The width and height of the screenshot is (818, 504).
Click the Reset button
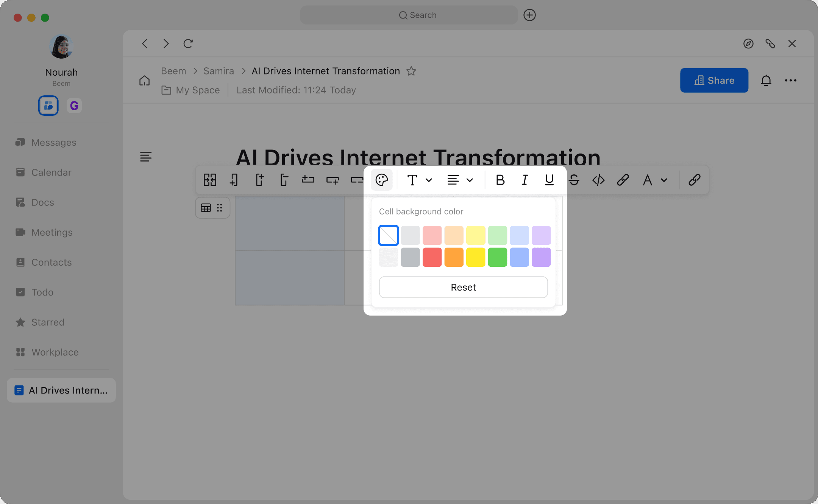pyautogui.click(x=463, y=287)
